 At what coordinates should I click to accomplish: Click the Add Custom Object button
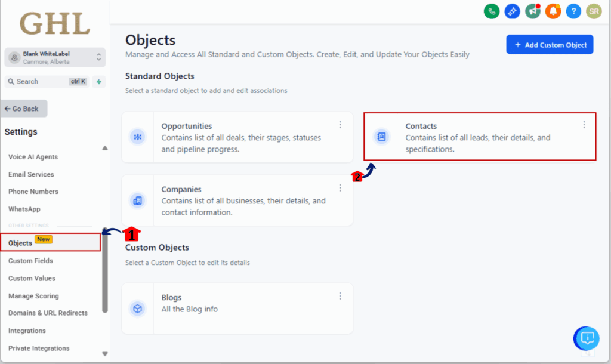(550, 45)
